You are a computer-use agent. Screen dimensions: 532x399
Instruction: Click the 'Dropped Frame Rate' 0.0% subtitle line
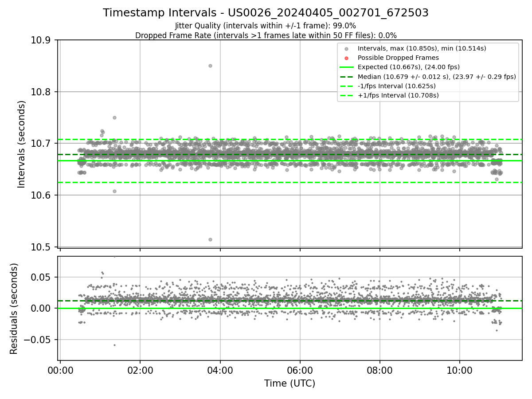(266, 35)
